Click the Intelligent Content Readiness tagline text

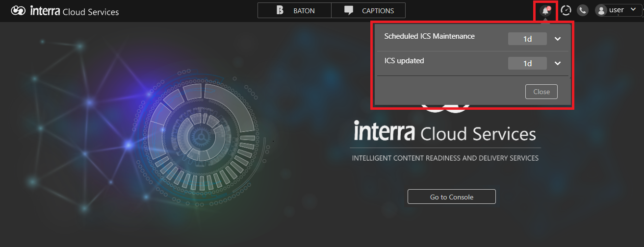click(x=445, y=158)
